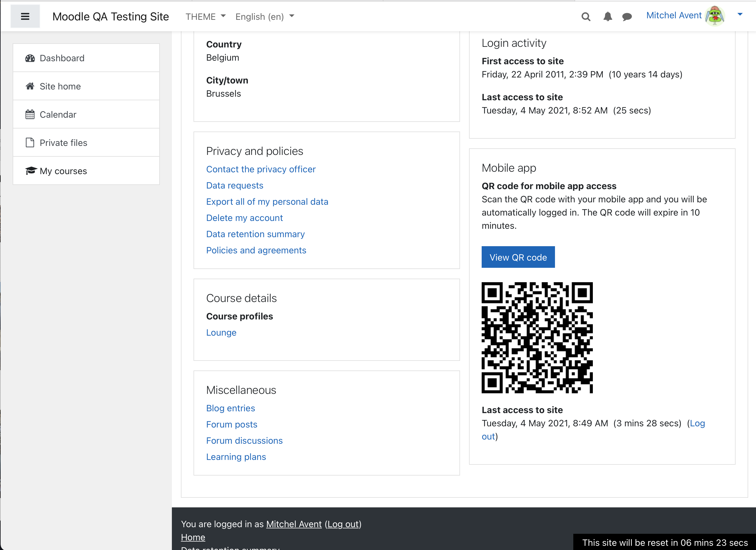
Task: Open Policies and agreements link
Action: [x=256, y=250]
